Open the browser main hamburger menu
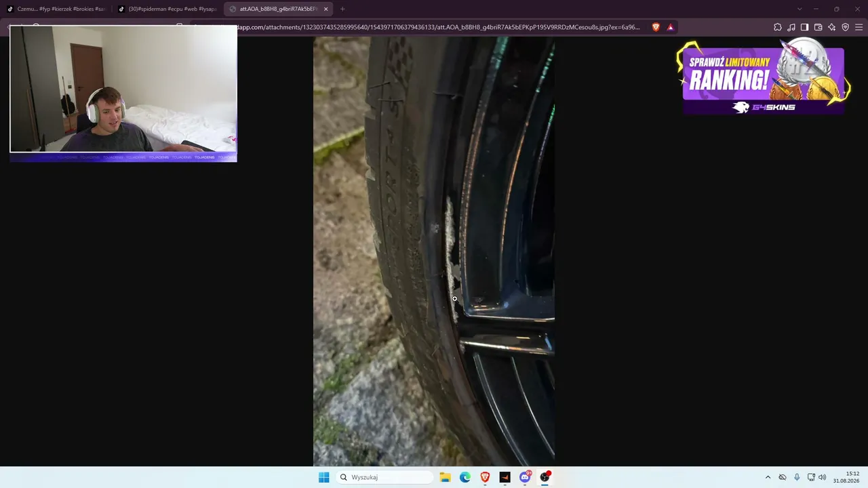This screenshot has width=868, height=488. [x=859, y=27]
